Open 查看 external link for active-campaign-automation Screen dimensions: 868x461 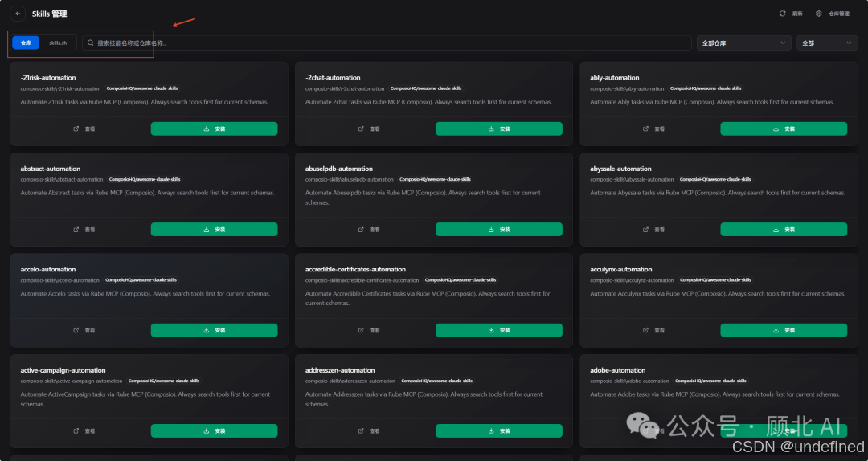click(84, 430)
